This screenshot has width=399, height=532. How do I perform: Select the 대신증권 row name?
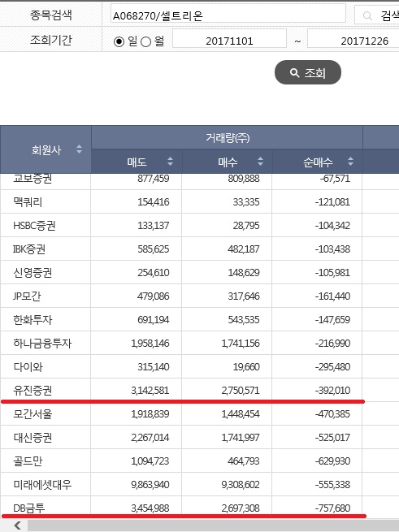[x=33, y=437]
